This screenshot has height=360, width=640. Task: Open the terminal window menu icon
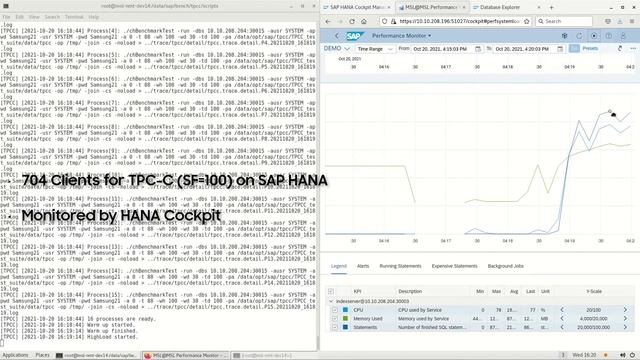pyautogui.click(x=6, y=6)
